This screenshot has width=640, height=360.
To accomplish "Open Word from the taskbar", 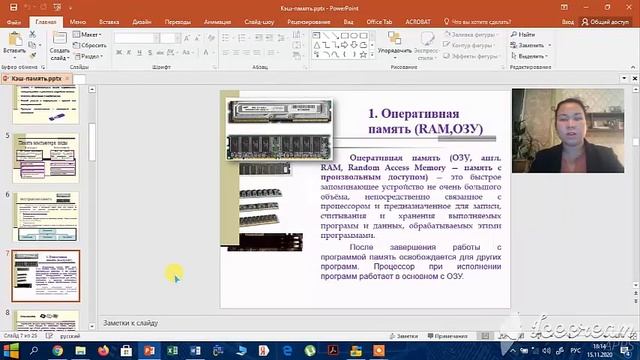I will (x=195, y=351).
